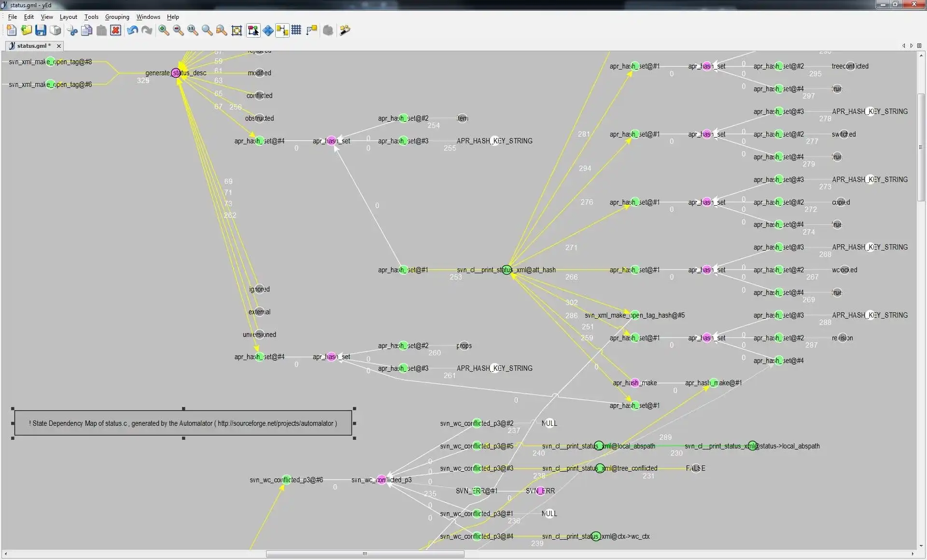Open the Tools menu dropdown
This screenshot has width=927, height=560.
91,17
